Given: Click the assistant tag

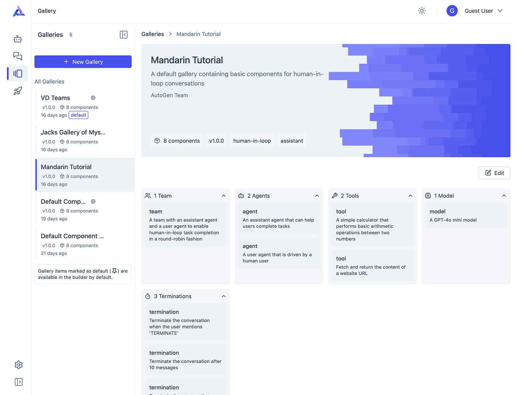Looking at the screenshot, I should click(x=292, y=141).
